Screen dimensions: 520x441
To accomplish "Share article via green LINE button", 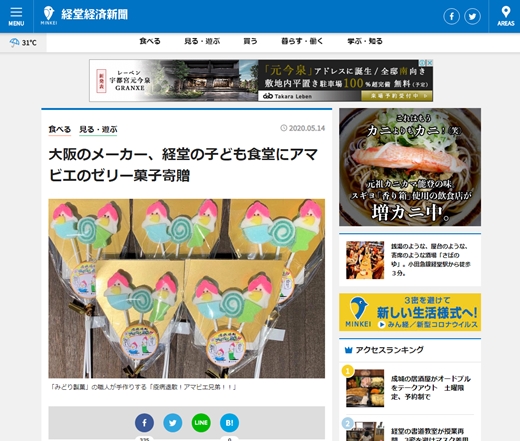I will click(201, 423).
